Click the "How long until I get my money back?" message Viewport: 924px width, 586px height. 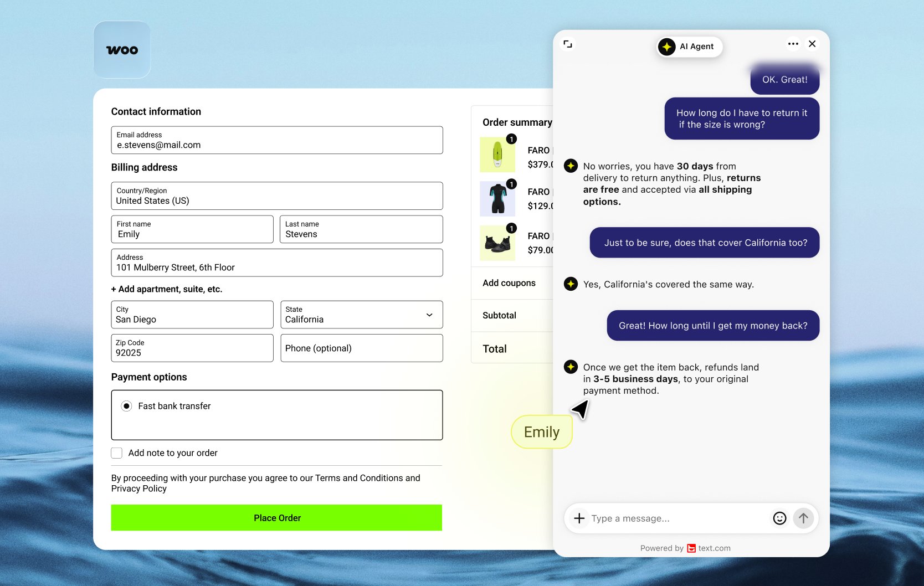[713, 326]
